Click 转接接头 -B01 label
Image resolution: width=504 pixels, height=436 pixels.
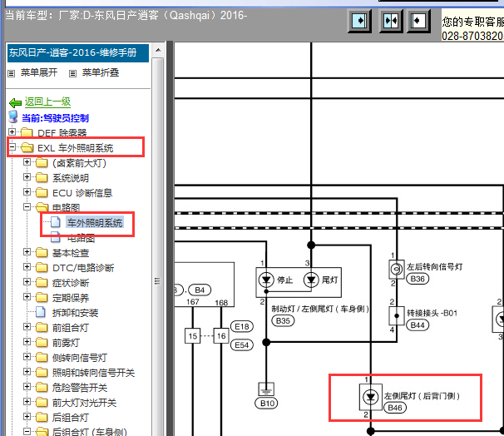pos(432,313)
